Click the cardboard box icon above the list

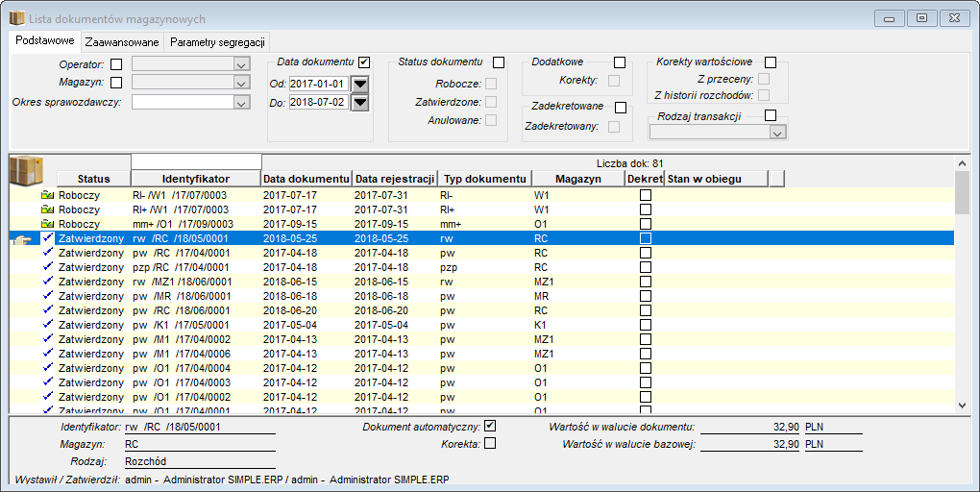[27, 170]
